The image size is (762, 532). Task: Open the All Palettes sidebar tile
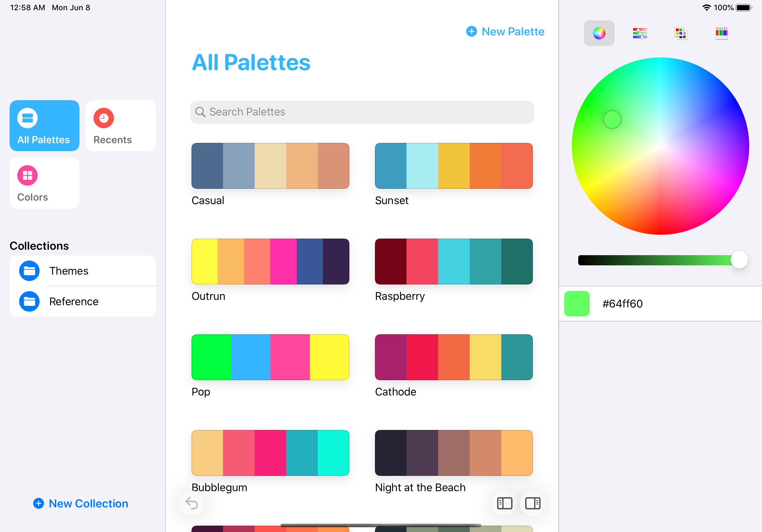pyautogui.click(x=44, y=126)
